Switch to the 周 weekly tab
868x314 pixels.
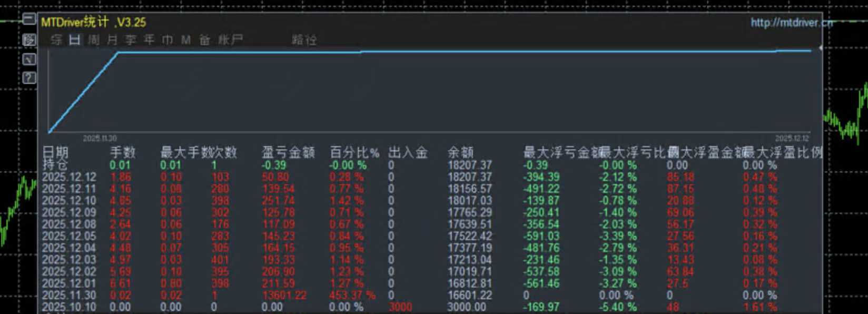(x=94, y=40)
